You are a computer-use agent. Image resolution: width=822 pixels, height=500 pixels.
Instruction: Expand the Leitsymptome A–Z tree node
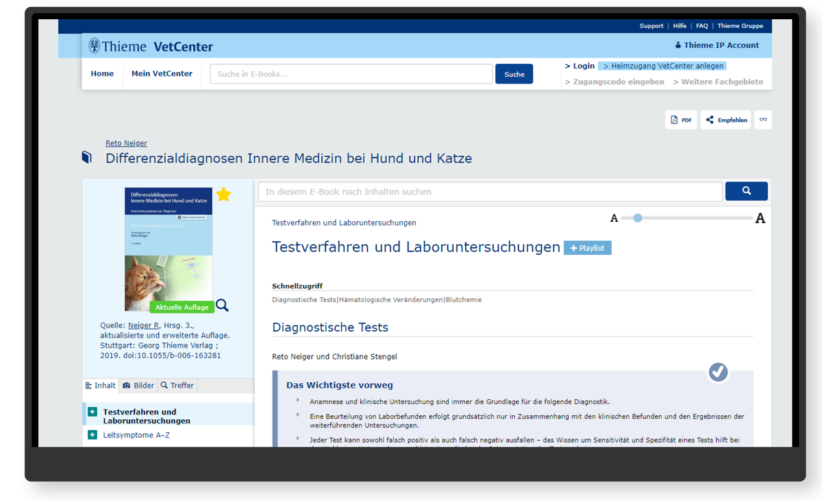(92, 435)
